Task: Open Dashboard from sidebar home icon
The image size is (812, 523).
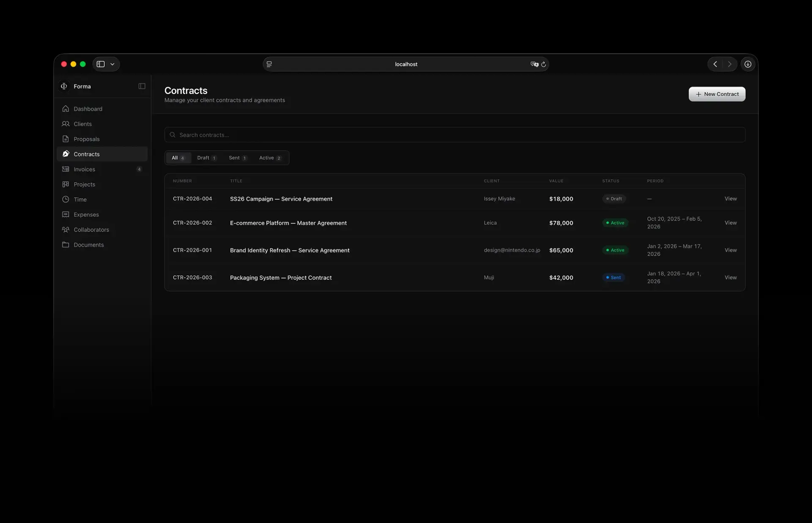Action: (x=66, y=109)
